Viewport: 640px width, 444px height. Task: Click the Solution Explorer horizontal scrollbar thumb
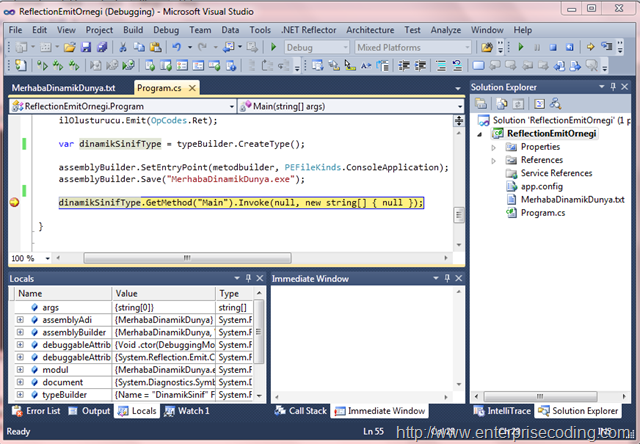tap(540, 396)
